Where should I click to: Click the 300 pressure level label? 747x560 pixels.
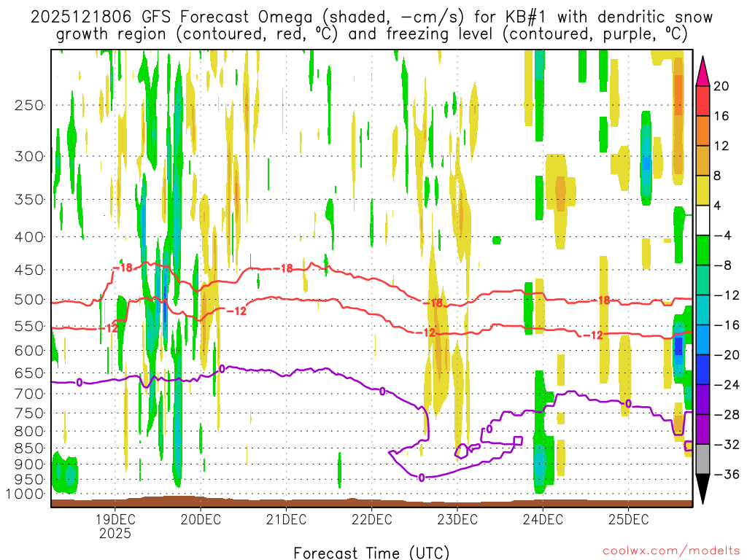29,156
